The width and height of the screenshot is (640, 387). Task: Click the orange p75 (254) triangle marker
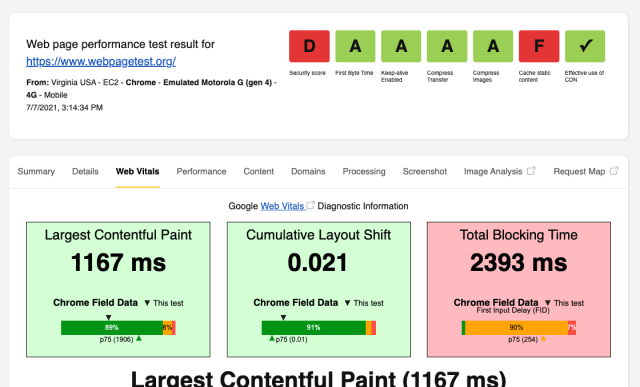coord(543,338)
